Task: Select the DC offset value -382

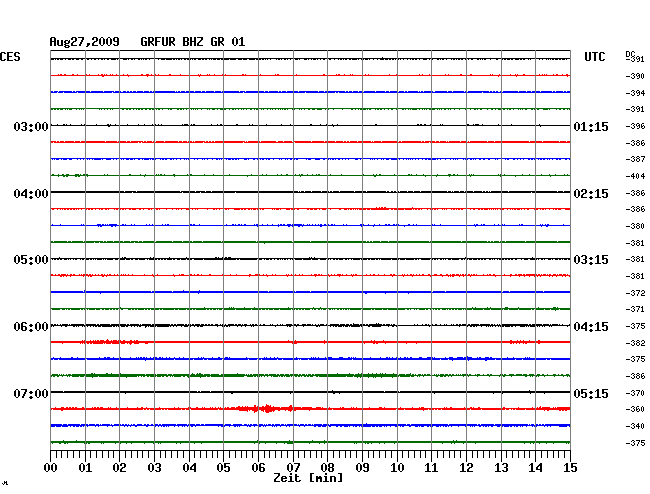Action: tap(635, 343)
